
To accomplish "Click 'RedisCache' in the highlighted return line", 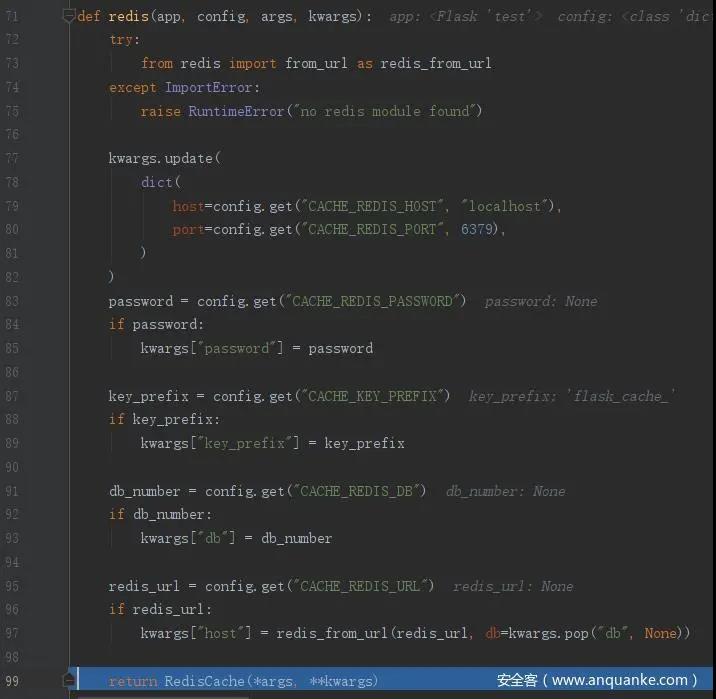I will [205, 681].
